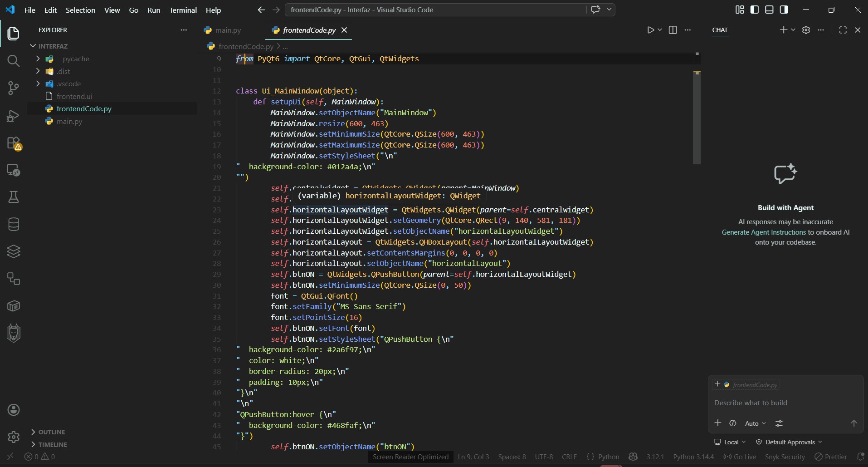Viewport: 868px width, 467px height.
Task: Open the Explorer view in activity bar
Action: [x=14, y=33]
